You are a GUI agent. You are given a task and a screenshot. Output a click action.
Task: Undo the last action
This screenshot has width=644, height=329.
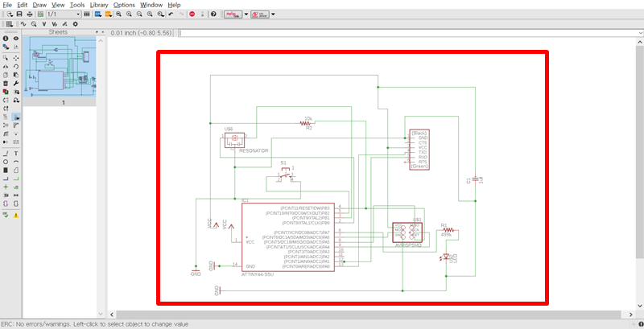171,14
